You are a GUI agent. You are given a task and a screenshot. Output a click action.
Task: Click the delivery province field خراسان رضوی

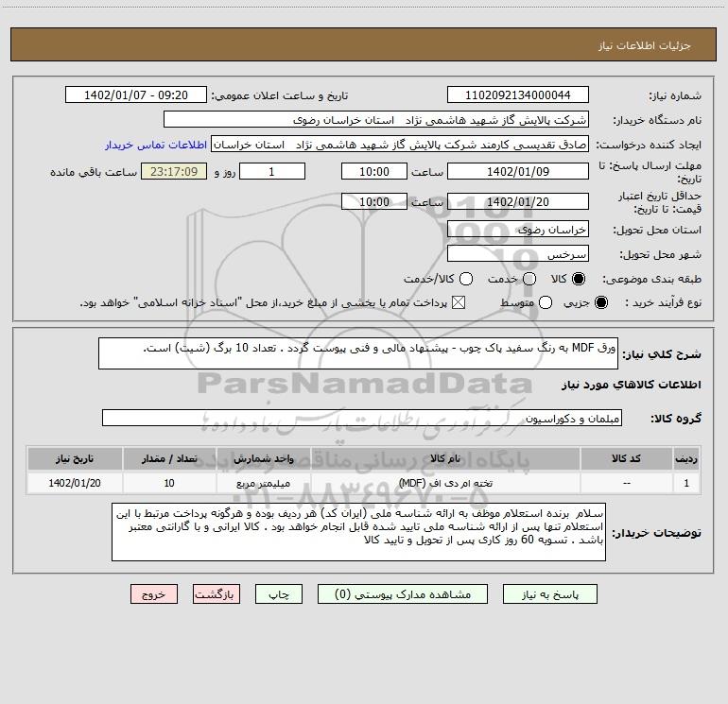[x=518, y=229]
